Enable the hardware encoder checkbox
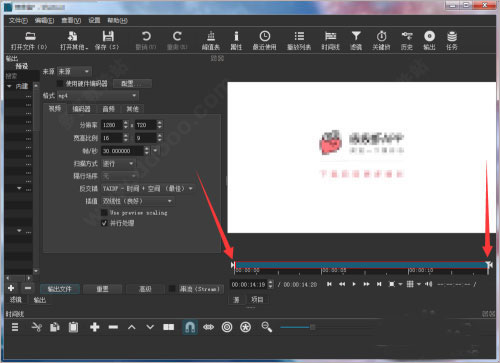The height and width of the screenshot is (363, 500). point(60,83)
